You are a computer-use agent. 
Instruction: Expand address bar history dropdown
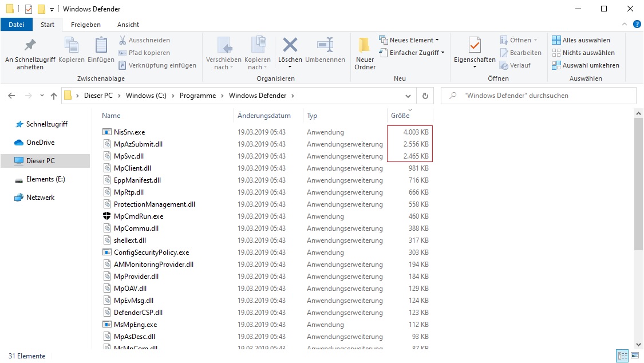pyautogui.click(x=408, y=96)
